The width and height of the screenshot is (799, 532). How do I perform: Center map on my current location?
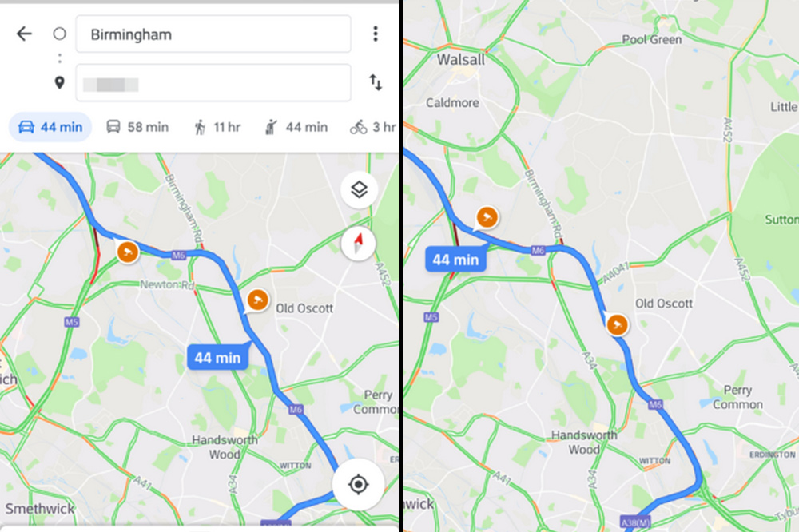pyautogui.click(x=358, y=484)
